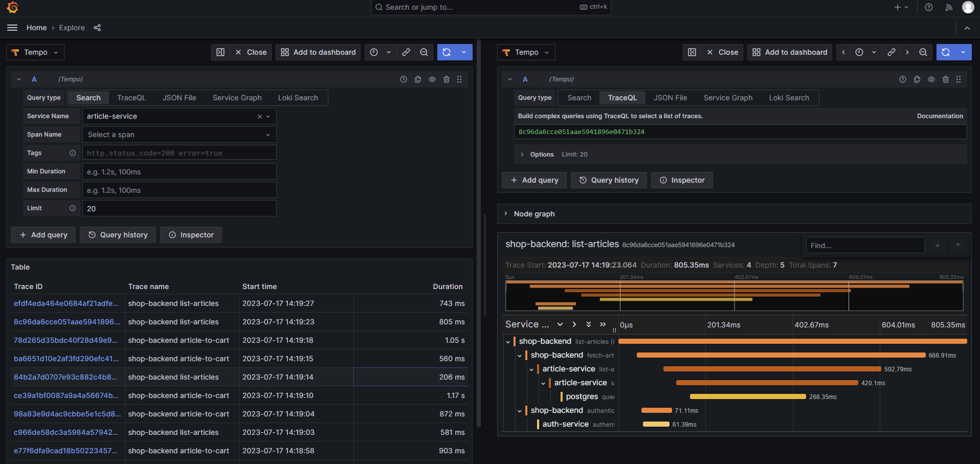Click the trace minimap overview timeline
The width and height of the screenshot is (980, 464).
pyautogui.click(x=734, y=295)
